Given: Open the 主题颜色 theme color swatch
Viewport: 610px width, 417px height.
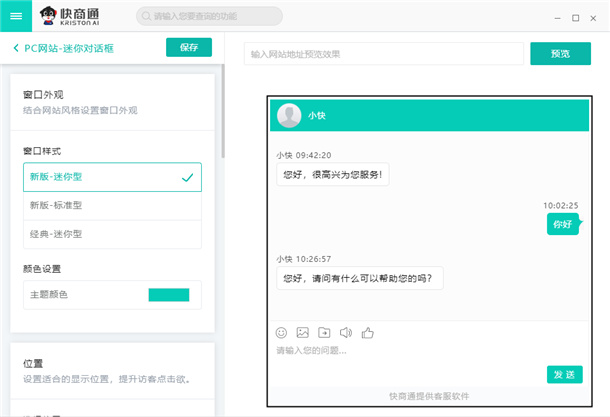Looking at the screenshot, I should pyautogui.click(x=168, y=295).
